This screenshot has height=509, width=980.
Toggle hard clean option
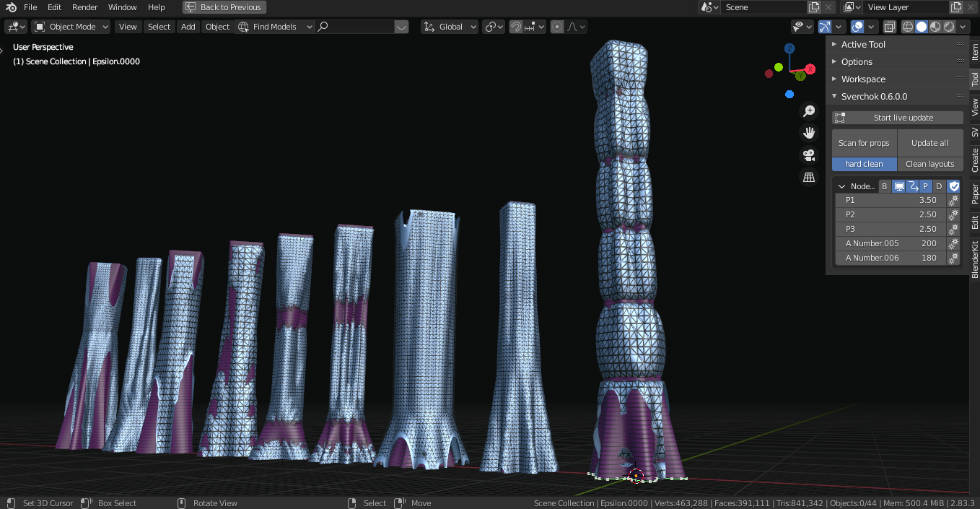864,164
